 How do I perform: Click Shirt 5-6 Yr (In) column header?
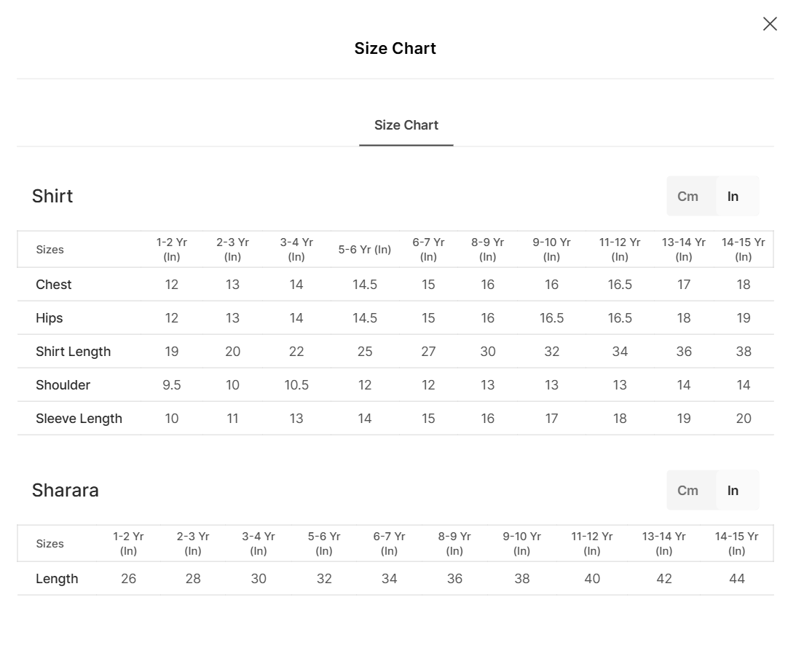coord(365,249)
